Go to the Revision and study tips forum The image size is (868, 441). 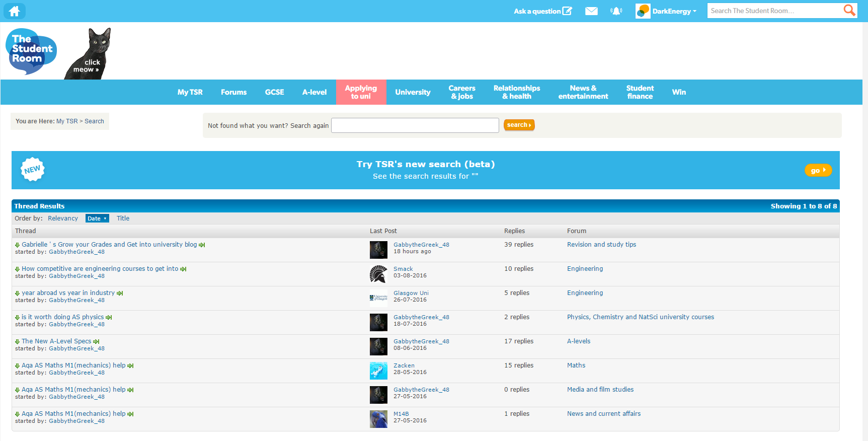pos(601,245)
